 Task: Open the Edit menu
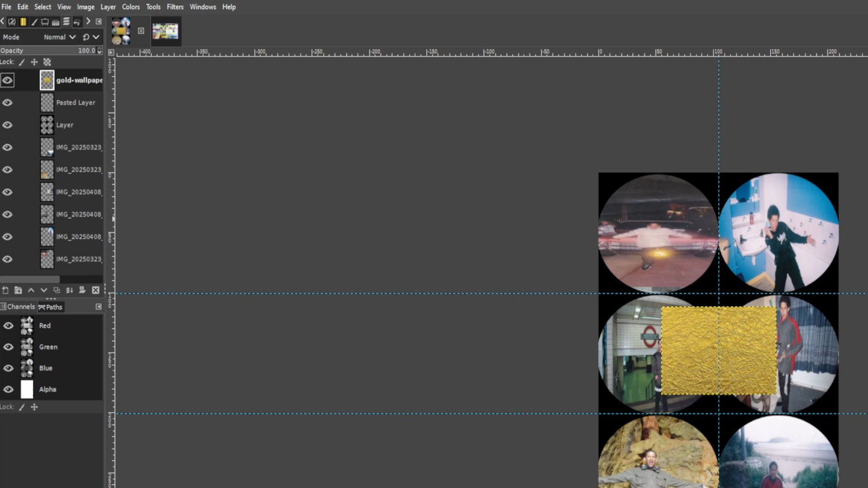(x=23, y=7)
